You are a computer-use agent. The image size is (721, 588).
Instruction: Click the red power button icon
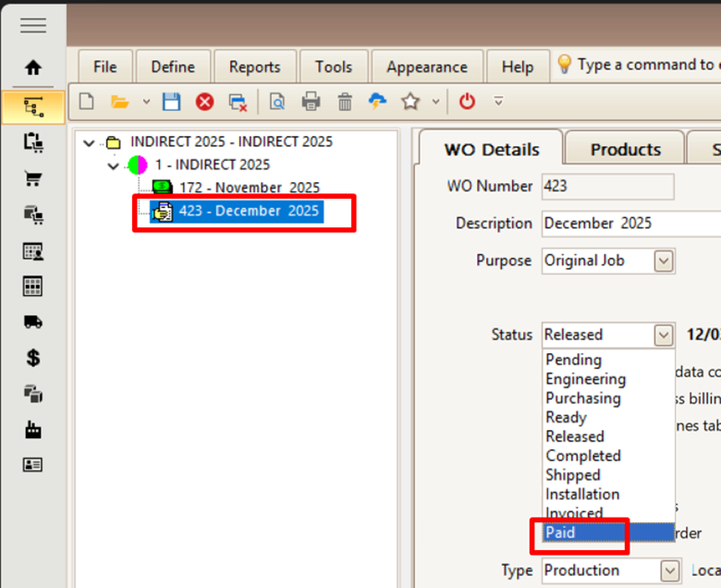coord(467,102)
